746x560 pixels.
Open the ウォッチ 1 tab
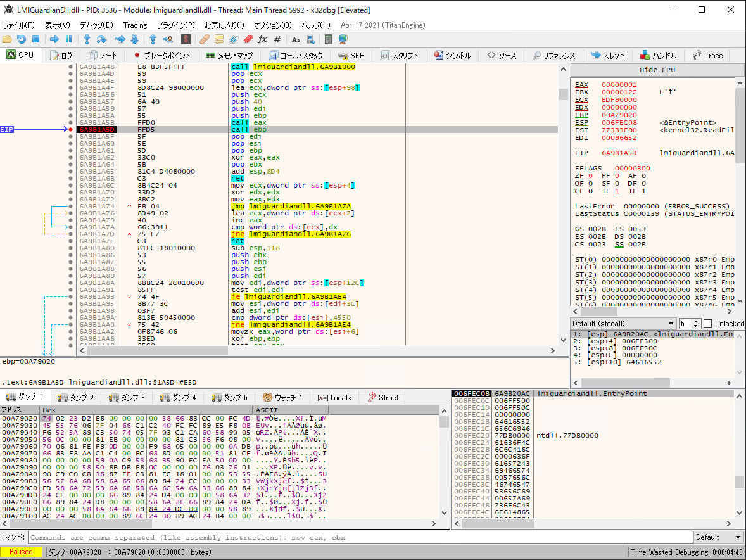pyautogui.click(x=283, y=398)
